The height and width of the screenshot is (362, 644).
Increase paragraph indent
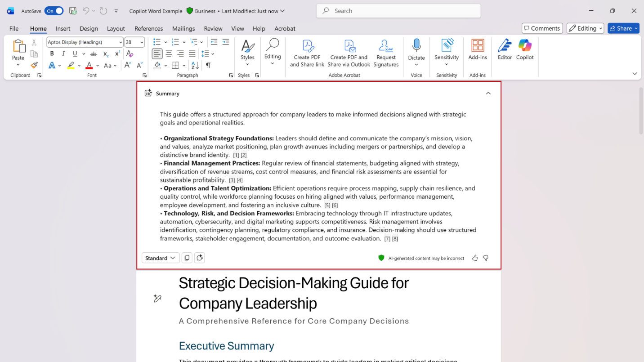[226, 42]
